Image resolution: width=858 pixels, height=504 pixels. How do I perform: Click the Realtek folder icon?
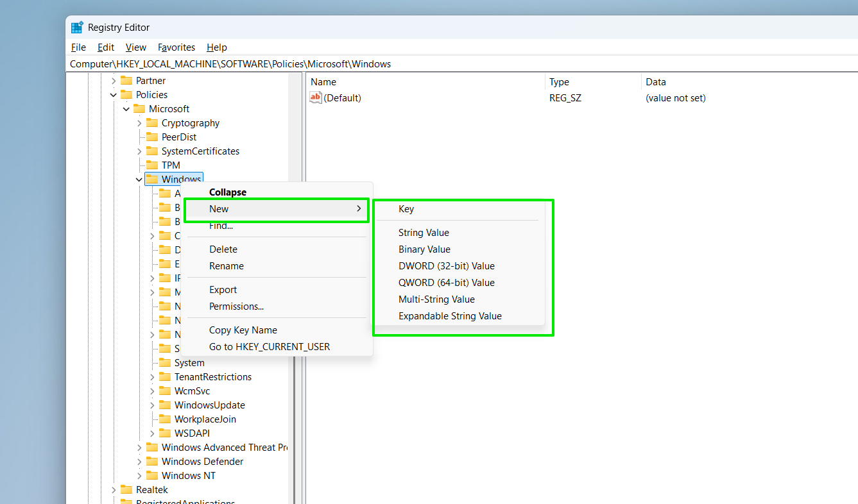pyautogui.click(x=126, y=490)
